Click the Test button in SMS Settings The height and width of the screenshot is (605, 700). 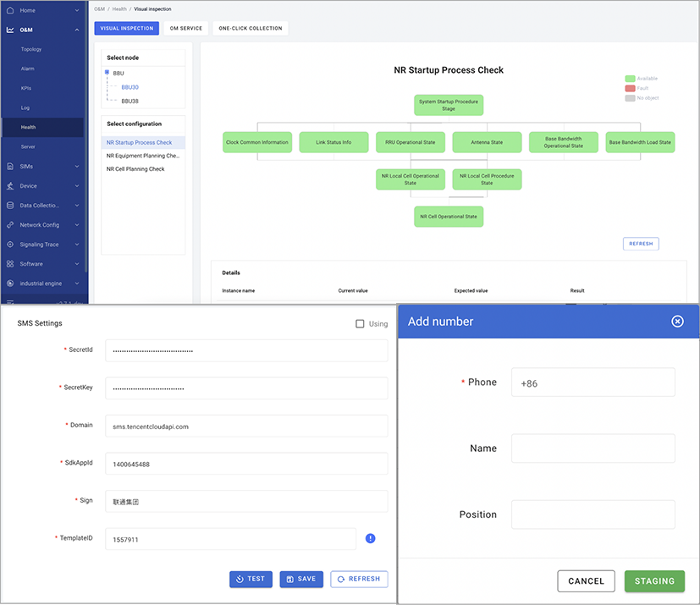point(251,580)
